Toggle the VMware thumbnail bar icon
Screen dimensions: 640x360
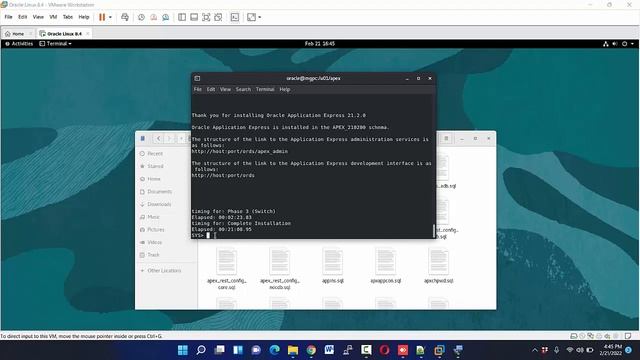[x=194, y=17]
